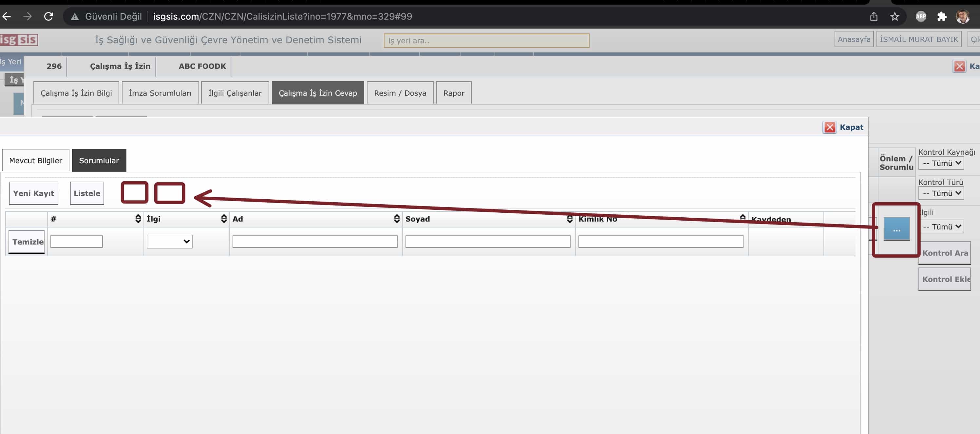980x434 pixels.
Task: Switch to the Mevcut Bilgiler tab
Action: (35, 161)
